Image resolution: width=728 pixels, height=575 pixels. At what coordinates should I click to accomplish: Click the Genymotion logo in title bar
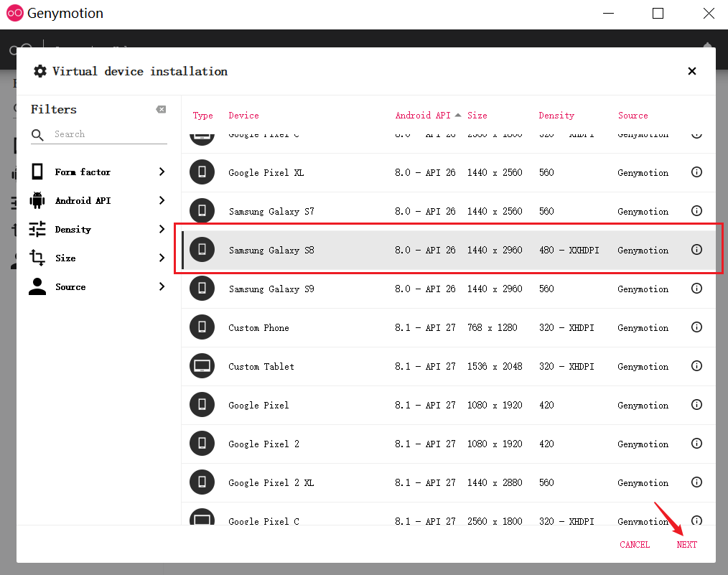point(15,14)
